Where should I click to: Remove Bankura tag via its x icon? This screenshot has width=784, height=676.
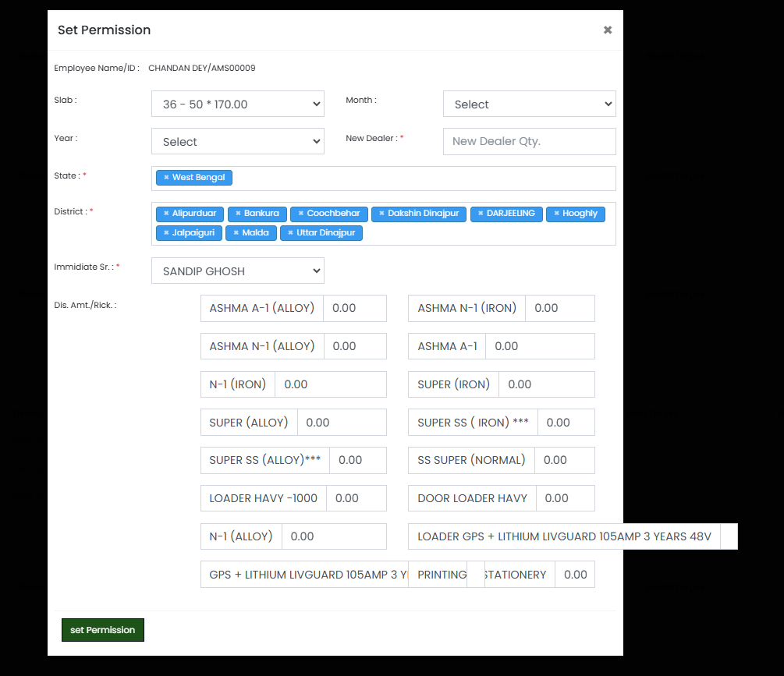pos(238,214)
